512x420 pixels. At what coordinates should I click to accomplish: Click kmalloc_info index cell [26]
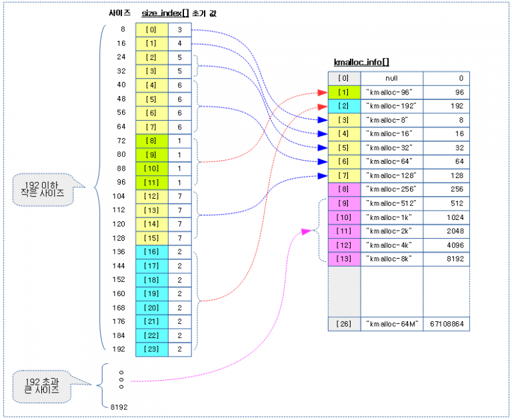(x=344, y=324)
